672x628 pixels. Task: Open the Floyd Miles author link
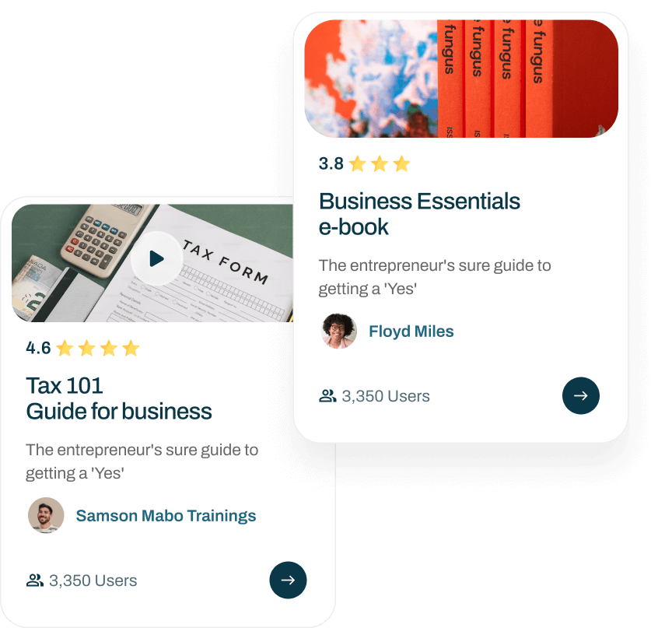[411, 332]
